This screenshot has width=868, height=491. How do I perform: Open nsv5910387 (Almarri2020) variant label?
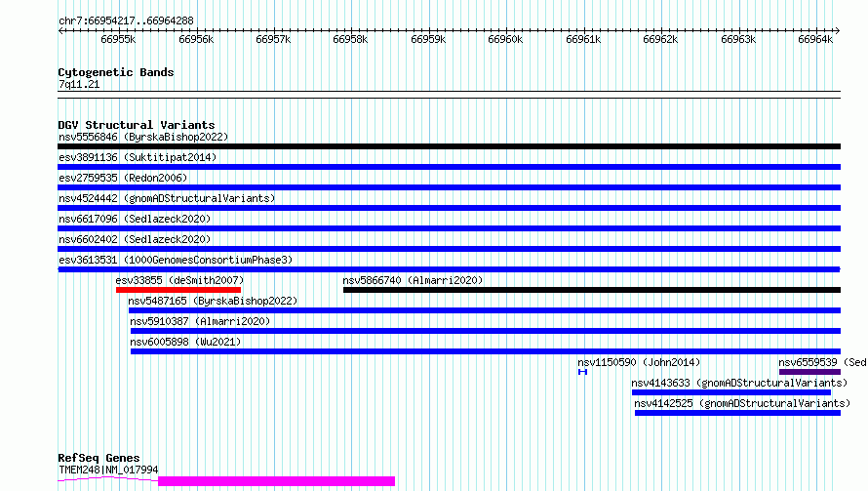pyautogui.click(x=200, y=321)
